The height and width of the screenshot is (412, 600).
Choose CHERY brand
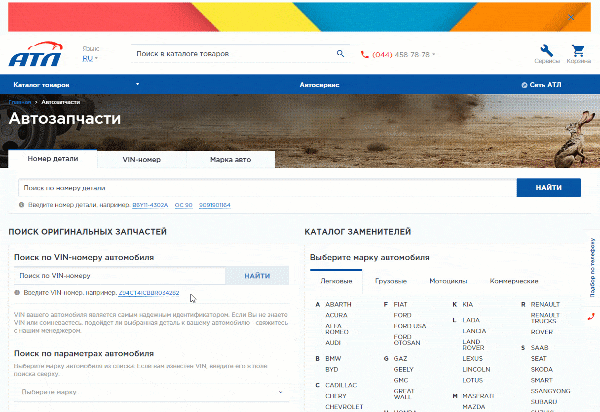(336, 396)
